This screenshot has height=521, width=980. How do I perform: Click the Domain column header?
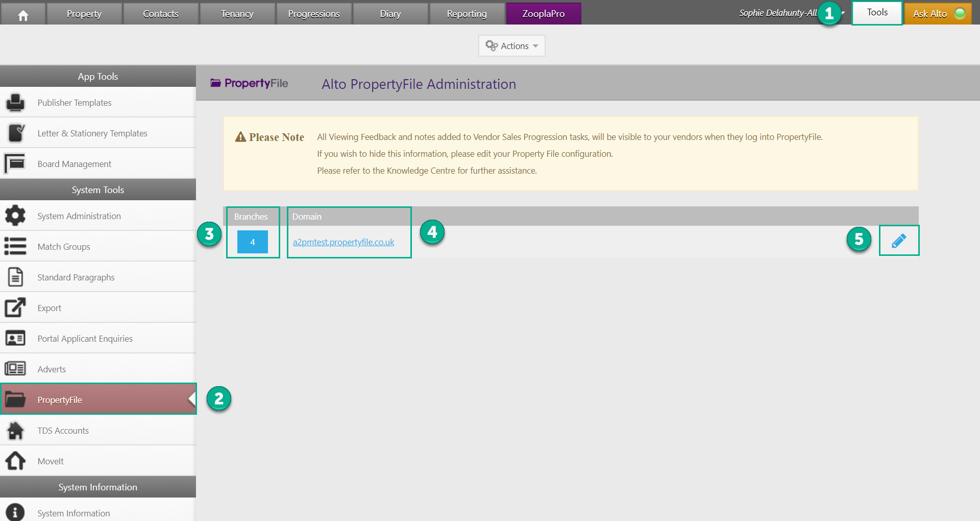pos(307,217)
